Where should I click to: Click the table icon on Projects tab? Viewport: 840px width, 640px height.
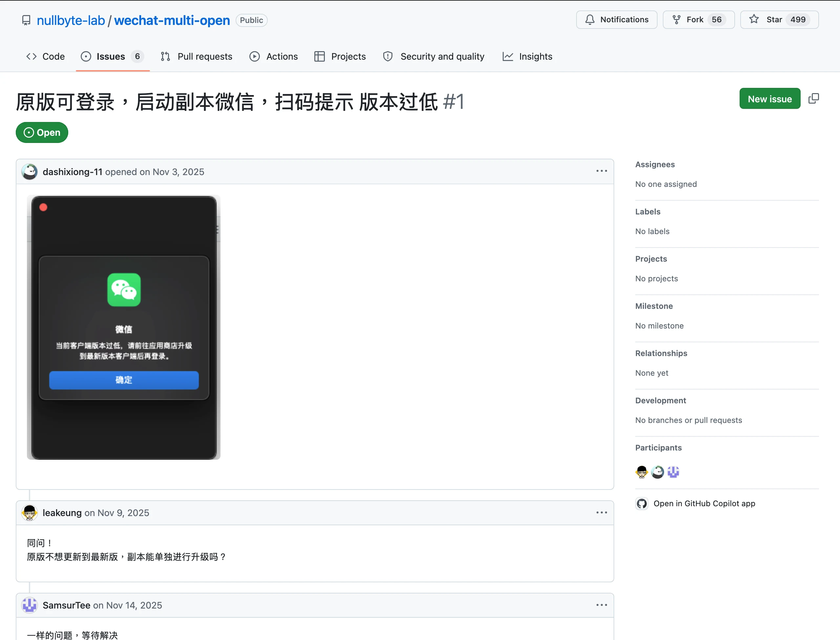click(x=319, y=56)
